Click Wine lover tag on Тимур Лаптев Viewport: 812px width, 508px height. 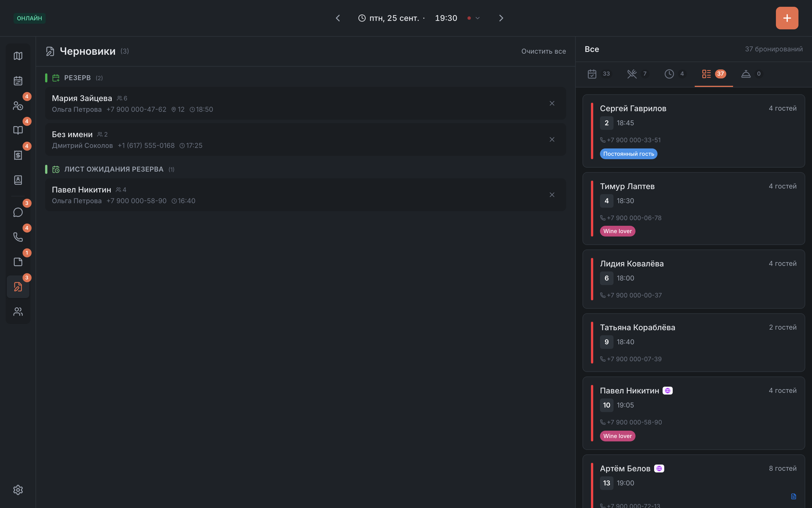click(x=617, y=231)
